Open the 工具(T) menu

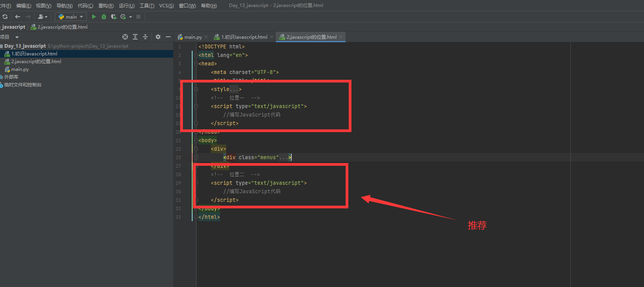pyautogui.click(x=147, y=5)
